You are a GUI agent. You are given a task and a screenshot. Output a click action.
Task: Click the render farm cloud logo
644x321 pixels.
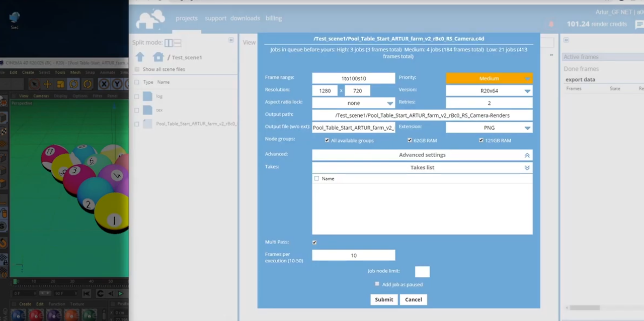[150, 19]
